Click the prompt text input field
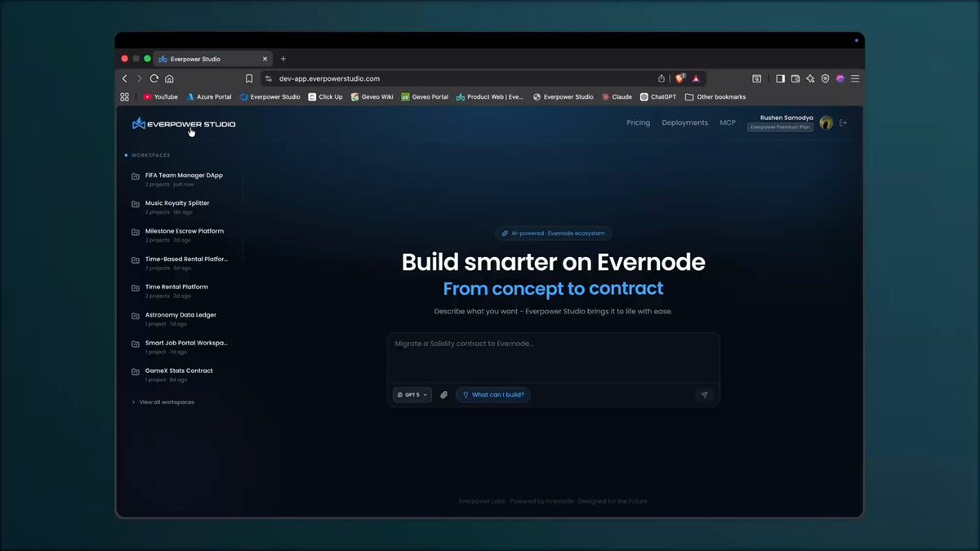Viewport: 980px width, 551px height. 553,357
